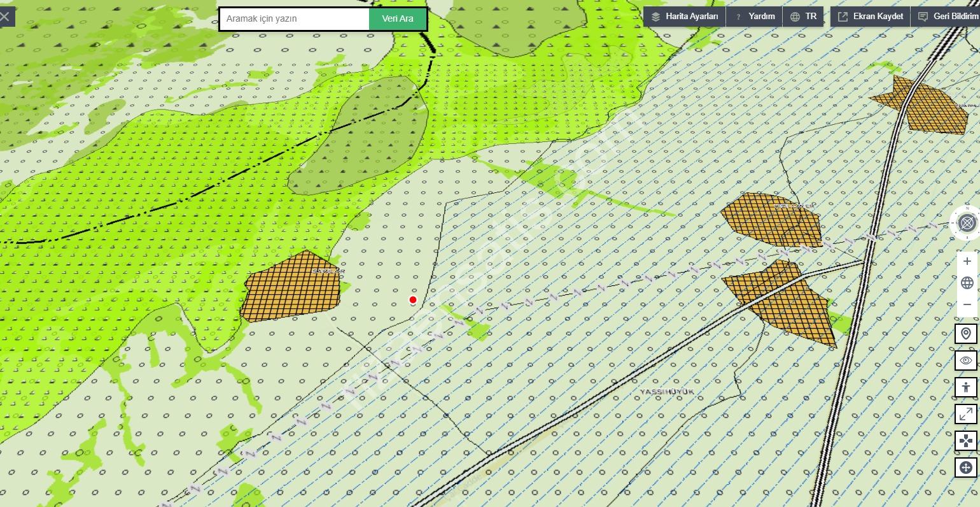Click the four-way directional pad icon
The height and width of the screenshot is (507, 980).
966,441
